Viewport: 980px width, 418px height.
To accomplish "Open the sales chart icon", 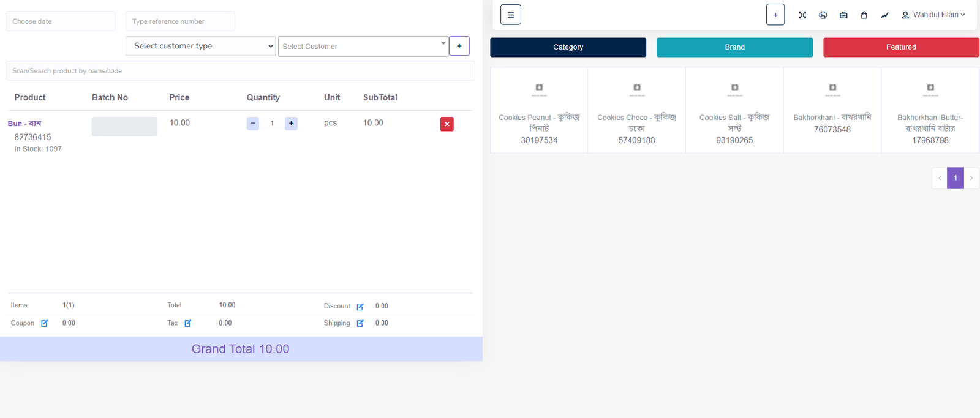I will (884, 15).
